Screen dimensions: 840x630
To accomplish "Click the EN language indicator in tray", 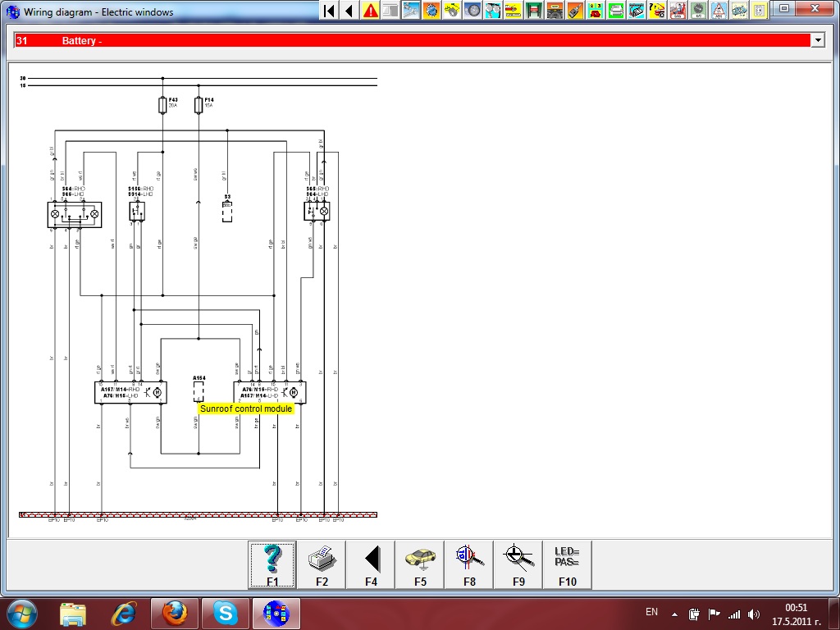I will (x=651, y=612).
